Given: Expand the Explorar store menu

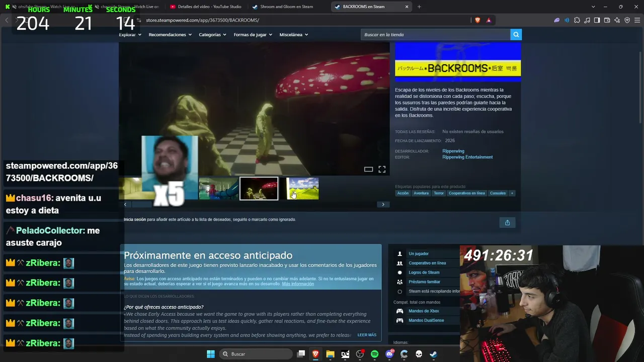Looking at the screenshot, I should [130, 35].
